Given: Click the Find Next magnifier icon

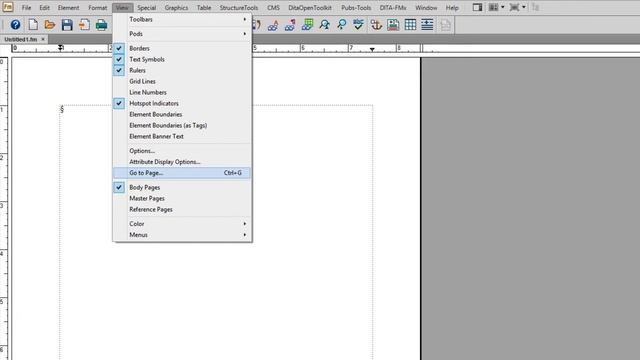Looking at the screenshot, I should 342,25.
